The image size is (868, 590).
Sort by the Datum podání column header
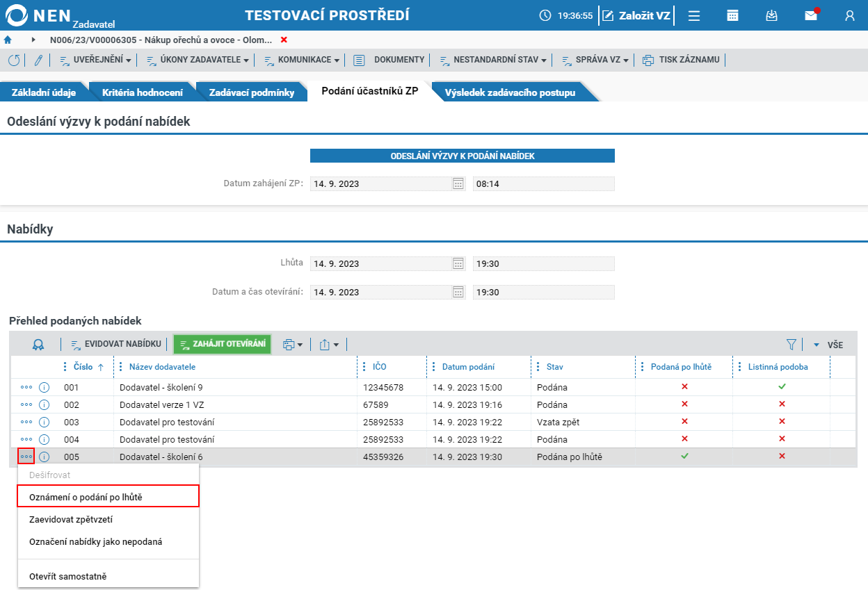click(468, 367)
